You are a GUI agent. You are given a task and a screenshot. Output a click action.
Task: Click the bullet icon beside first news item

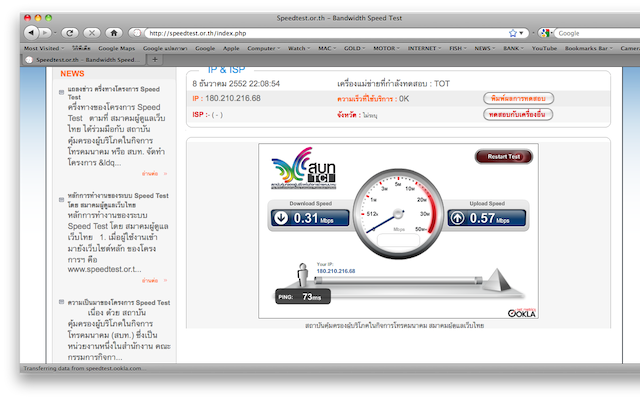point(61,92)
